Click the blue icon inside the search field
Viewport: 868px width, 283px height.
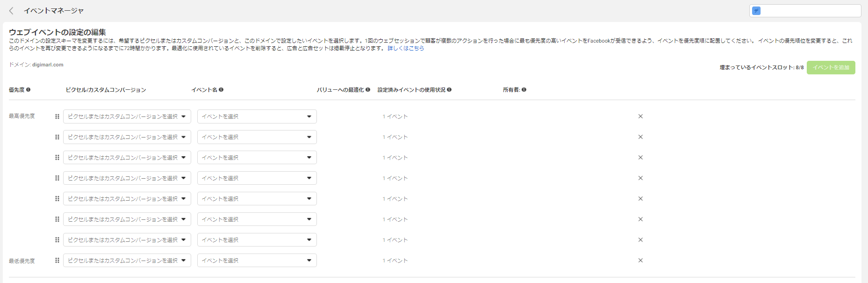756,11
